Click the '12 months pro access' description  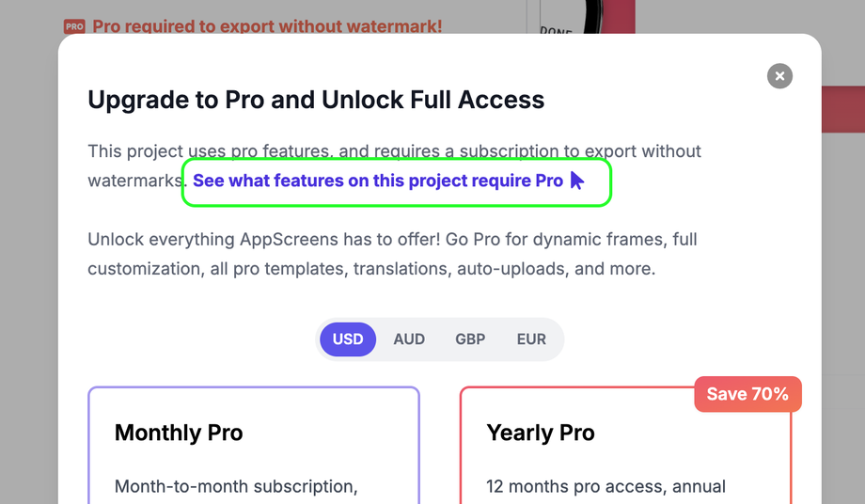click(x=605, y=486)
